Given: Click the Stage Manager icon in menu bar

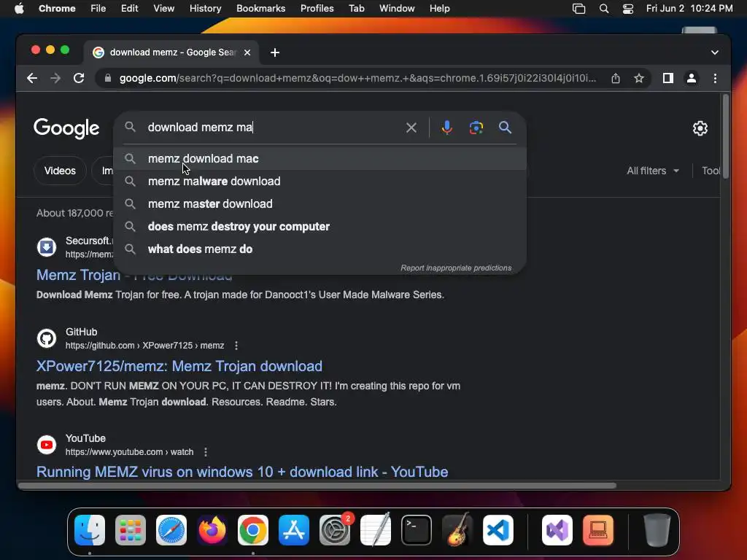Looking at the screenshot, I should pyautogui.click(x=578, y=9).
